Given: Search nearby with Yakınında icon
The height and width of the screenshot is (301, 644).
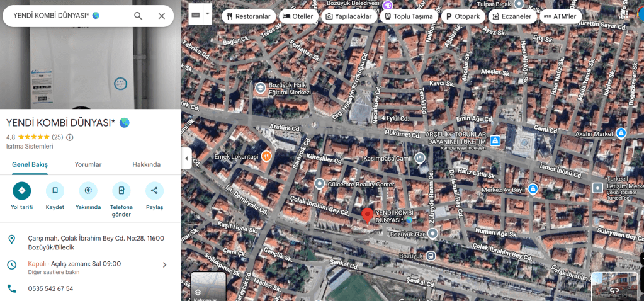Looking at the screenshot, I should (x=88, y=190).
